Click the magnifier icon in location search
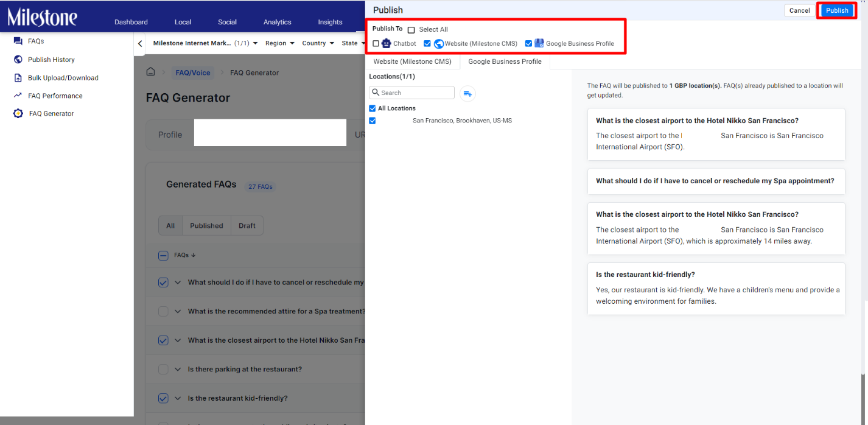The height and width of the screenshot is (425, 868). [x=376, y=93]
